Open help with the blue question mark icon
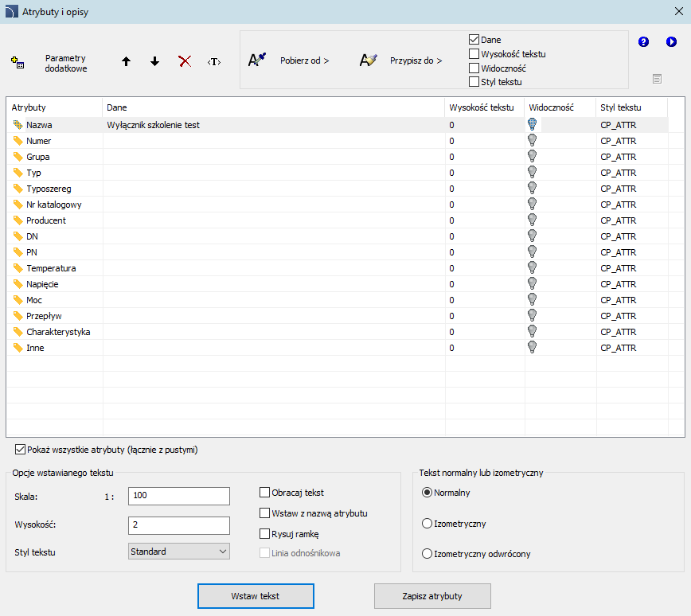Screen dimensions: 691x616 pyautogui.click(x=644, y=41)
